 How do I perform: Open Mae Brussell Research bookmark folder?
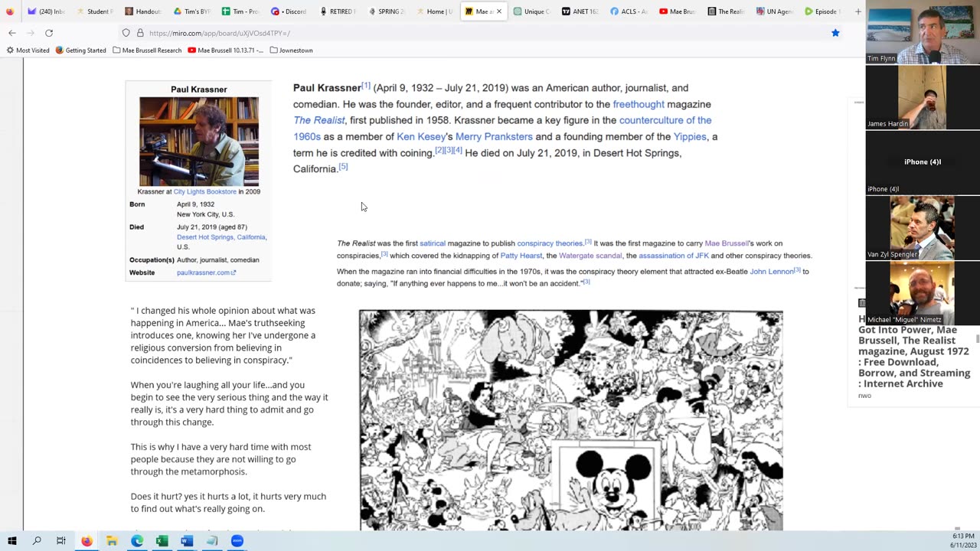(x=147, y=51)
